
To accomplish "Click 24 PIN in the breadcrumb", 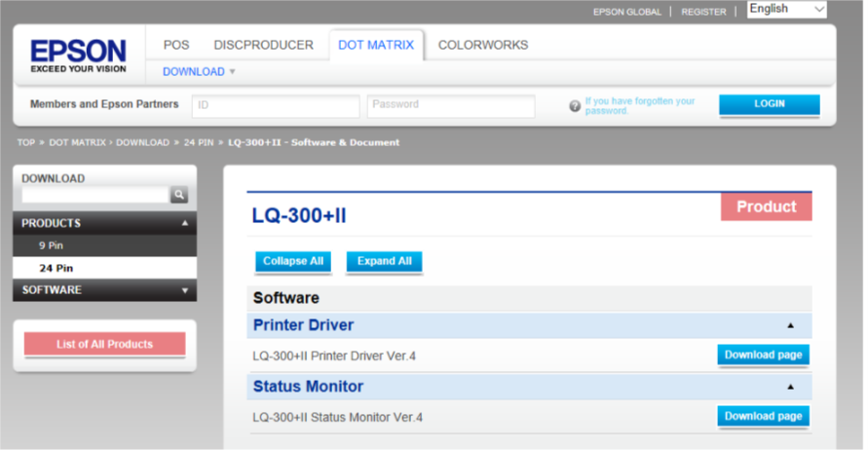I will click(199, 142).
